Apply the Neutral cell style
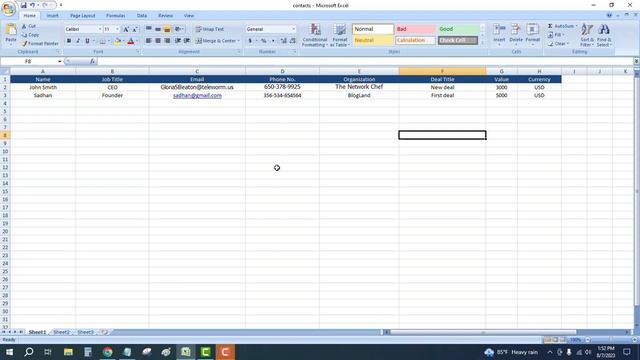The height and width of the screenshot is (360, 640). (x=373, y=40)
